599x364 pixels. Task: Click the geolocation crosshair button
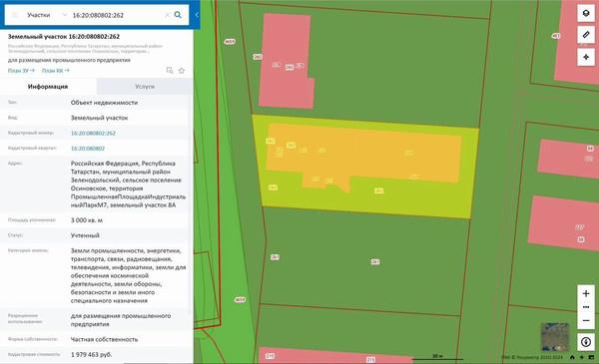point(586,57)
